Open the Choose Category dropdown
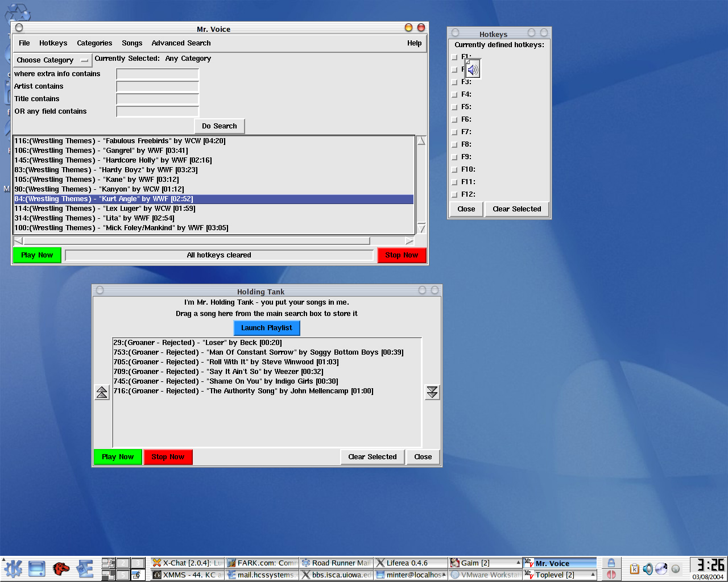Image resolution: width=728 pixels, height=582 pixels. tap(52, 60)
